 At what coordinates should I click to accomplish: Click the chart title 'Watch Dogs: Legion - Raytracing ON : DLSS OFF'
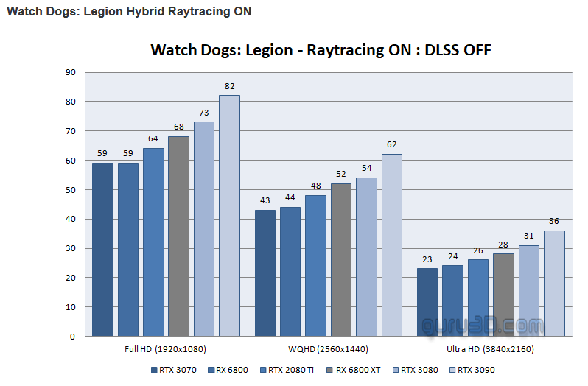tap(321, 50)
